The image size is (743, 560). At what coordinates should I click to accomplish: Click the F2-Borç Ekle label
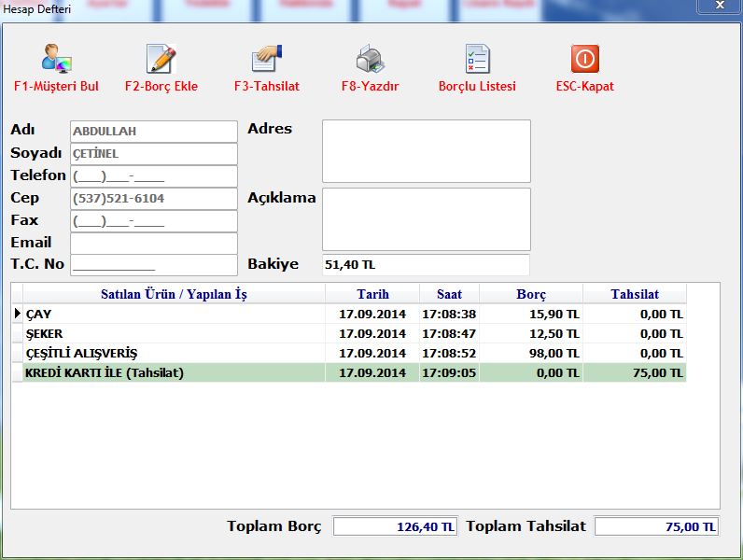161,86
